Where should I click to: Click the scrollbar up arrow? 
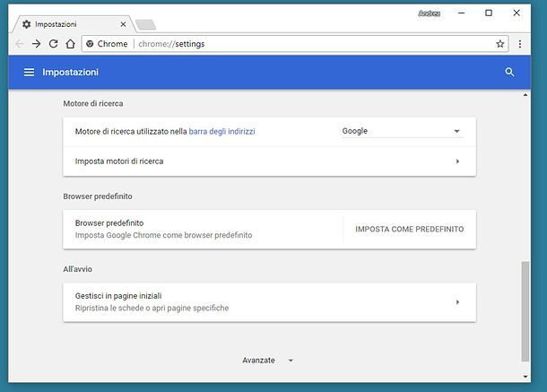click(525, 95)
